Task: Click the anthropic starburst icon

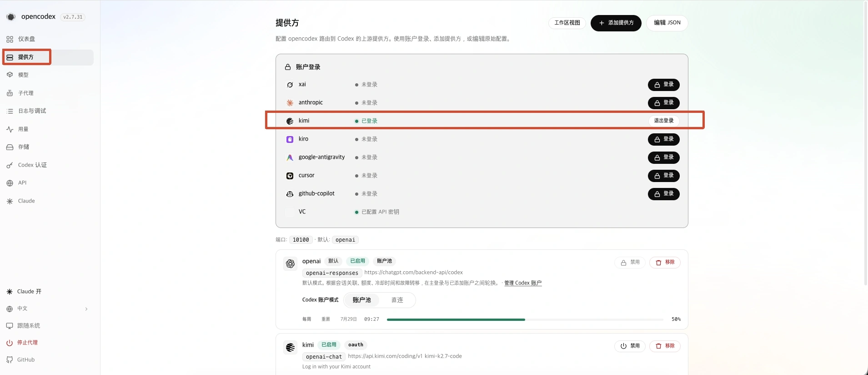Action: [x=290, y=103]
